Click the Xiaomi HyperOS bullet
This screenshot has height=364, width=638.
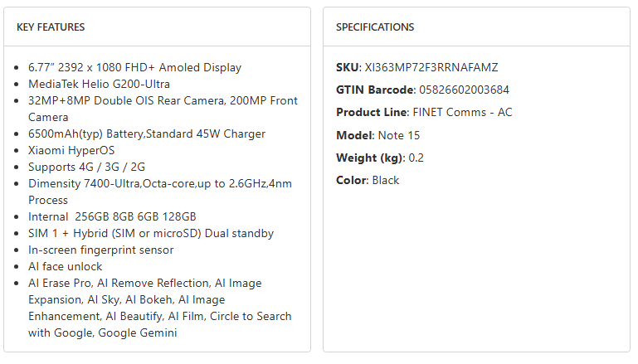(x=71, y=150)
